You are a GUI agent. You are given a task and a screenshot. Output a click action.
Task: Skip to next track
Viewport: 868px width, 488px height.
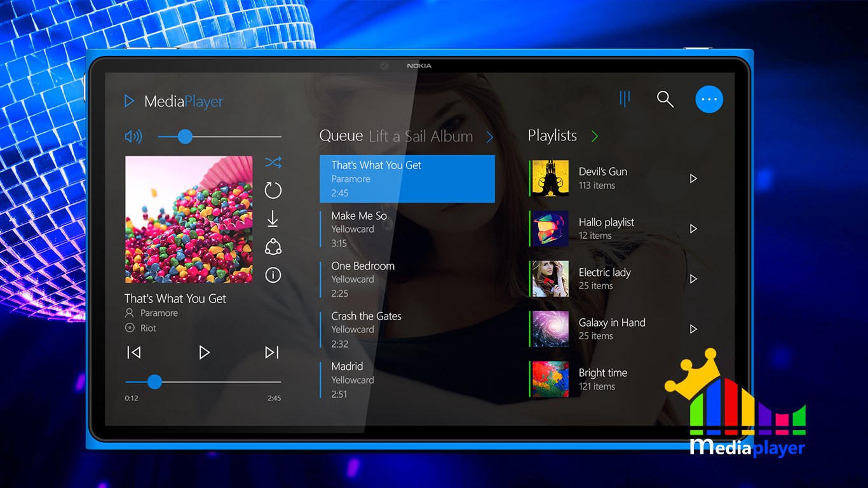[x=272, y=352]
